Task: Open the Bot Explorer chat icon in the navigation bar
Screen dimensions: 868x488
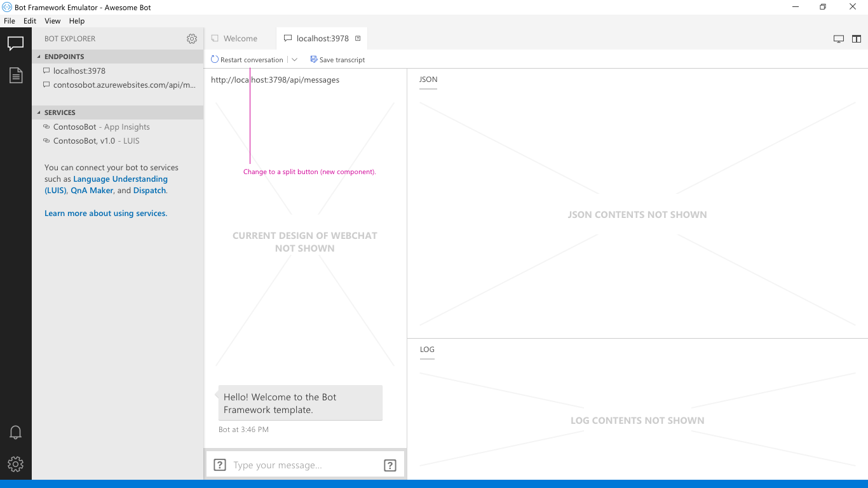Action: point(16,43)
